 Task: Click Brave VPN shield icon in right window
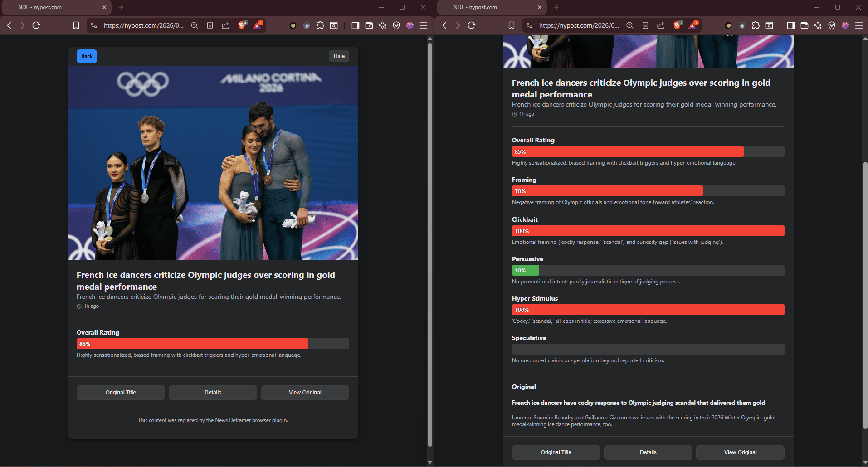pyautogui.click(x=832, y=25)
